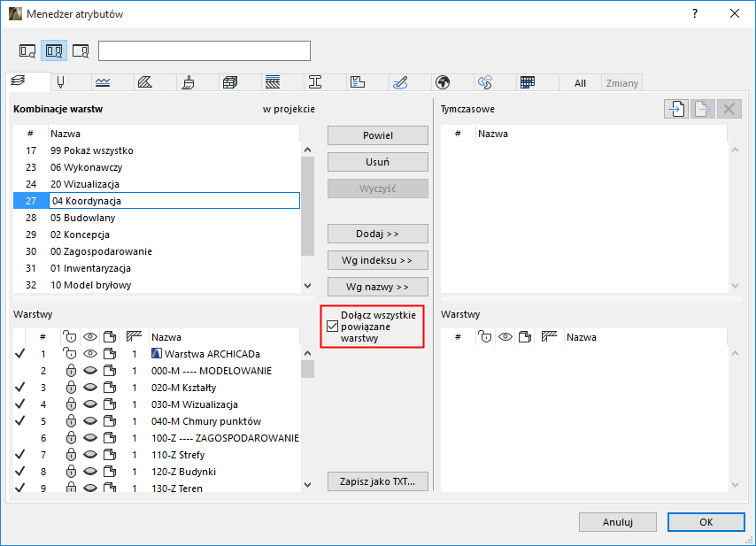
Task: Open help with the question mark
Action: (694, 13)
